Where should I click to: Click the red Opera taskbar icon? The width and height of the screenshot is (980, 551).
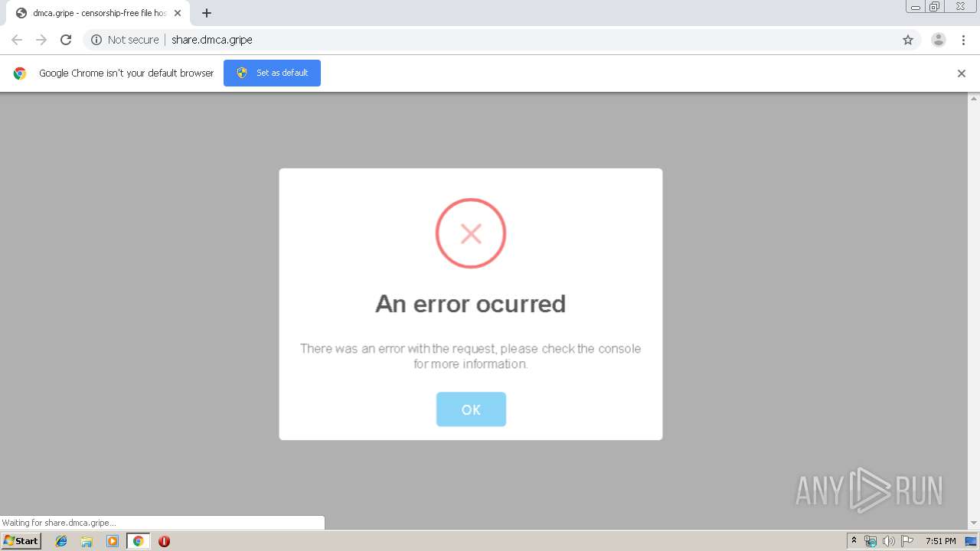164,541
